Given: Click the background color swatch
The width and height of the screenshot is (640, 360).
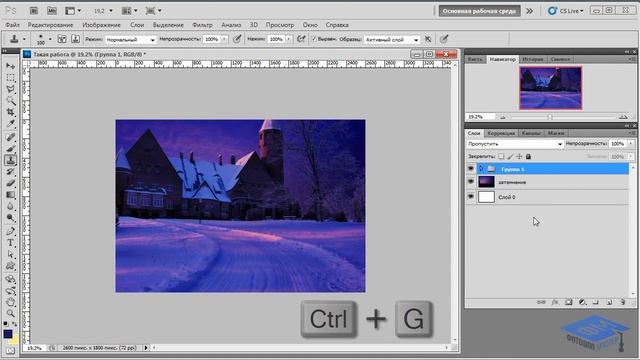Looking at the screenshot, I should click(15, 340).
